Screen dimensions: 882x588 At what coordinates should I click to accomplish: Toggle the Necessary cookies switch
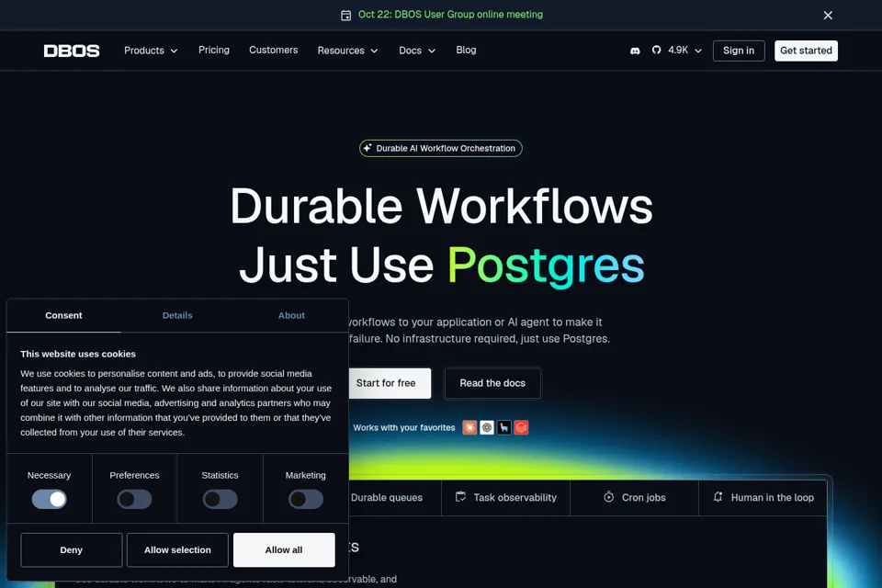(49, 499)
